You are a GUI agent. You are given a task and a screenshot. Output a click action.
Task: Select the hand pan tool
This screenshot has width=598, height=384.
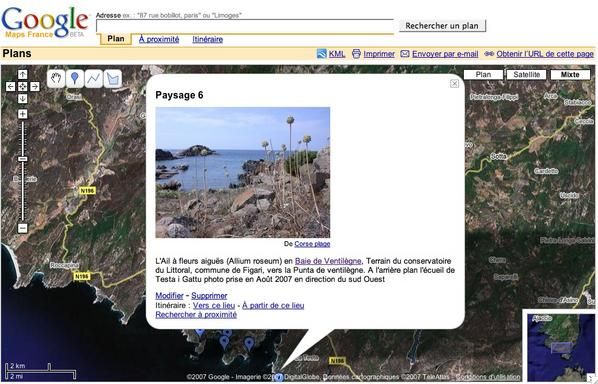point(56,79)
